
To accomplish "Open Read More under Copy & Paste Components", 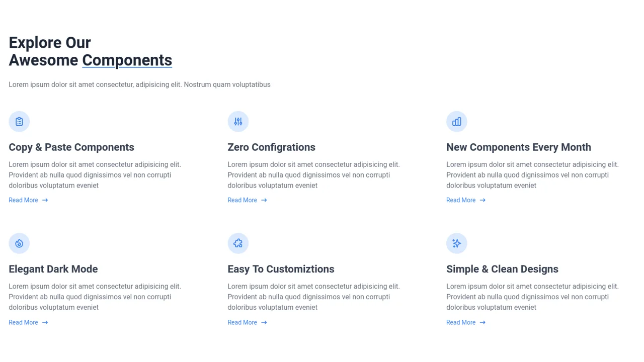I will tap(24, 200).
